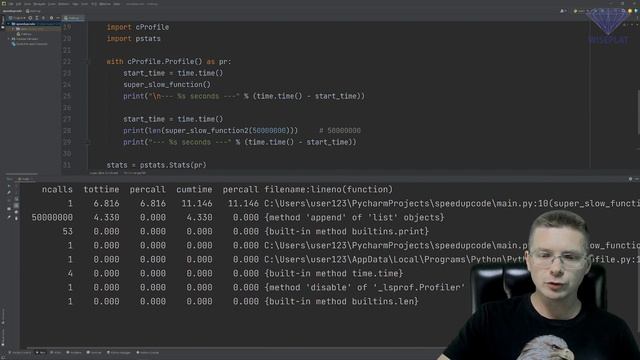
Task: Click the 'tottime' column header in output
Action: tap(101, 189)
